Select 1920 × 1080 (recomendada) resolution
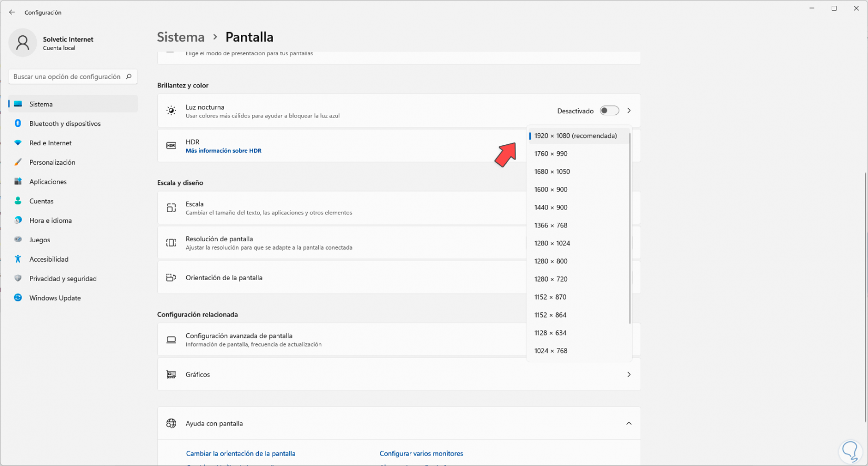 (x=576, y=136)
